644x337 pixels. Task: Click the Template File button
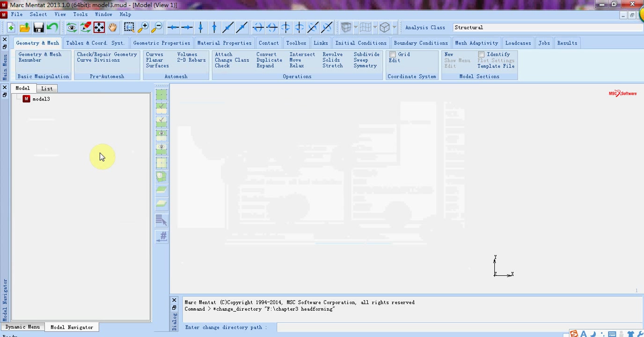[x=496, y=66]
